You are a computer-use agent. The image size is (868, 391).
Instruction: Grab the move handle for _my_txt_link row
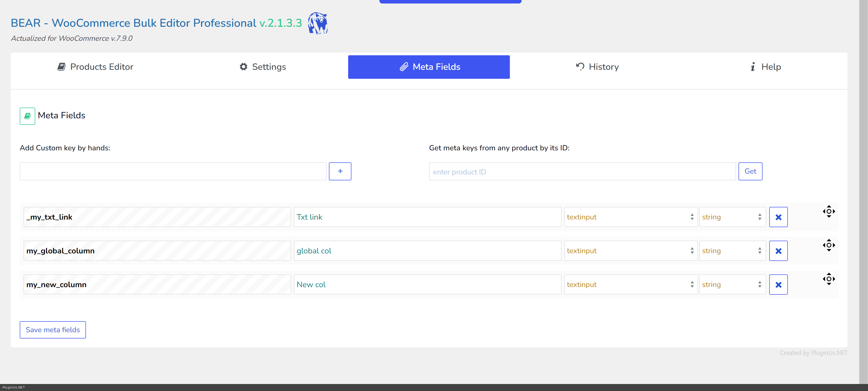829,212
